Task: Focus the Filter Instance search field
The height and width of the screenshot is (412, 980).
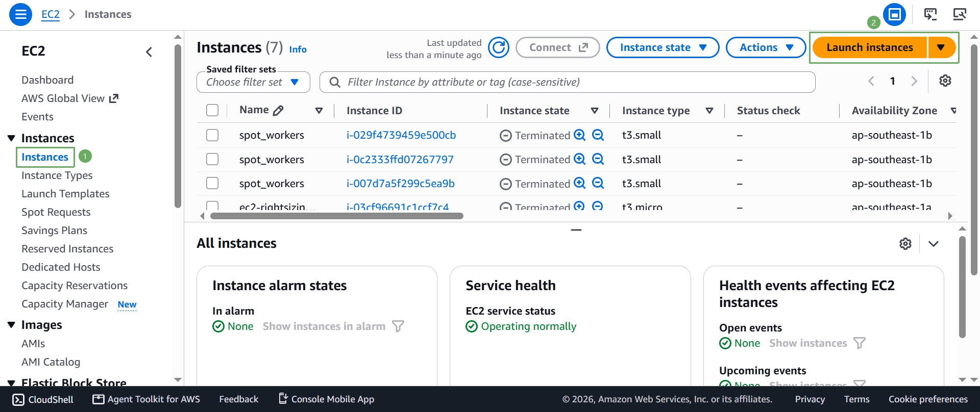Action: (568, 82)
